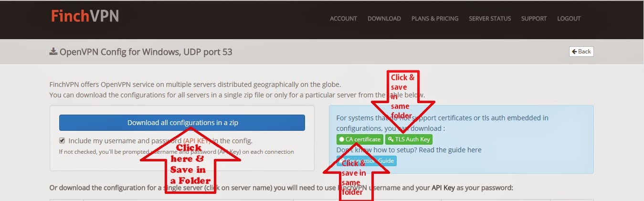Click LOGOUT in the navigation
Screen dimensions: 644x201
[x=569, y=19]
